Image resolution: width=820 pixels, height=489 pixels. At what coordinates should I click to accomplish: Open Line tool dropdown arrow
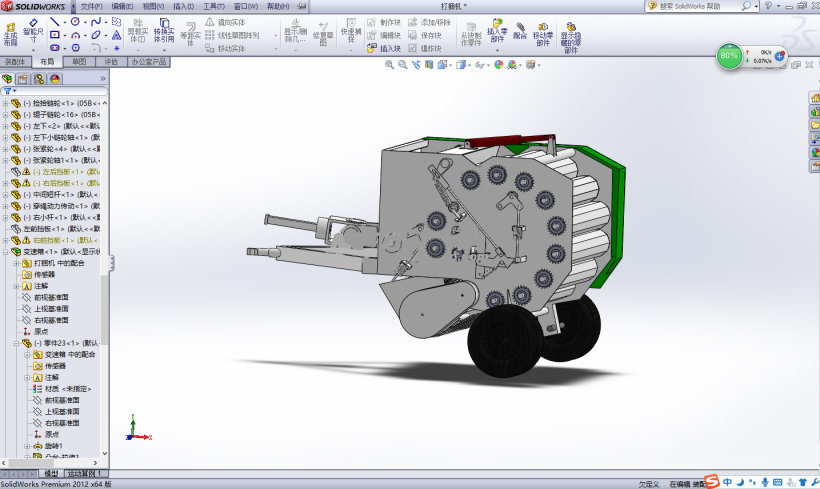click(64, 22)
